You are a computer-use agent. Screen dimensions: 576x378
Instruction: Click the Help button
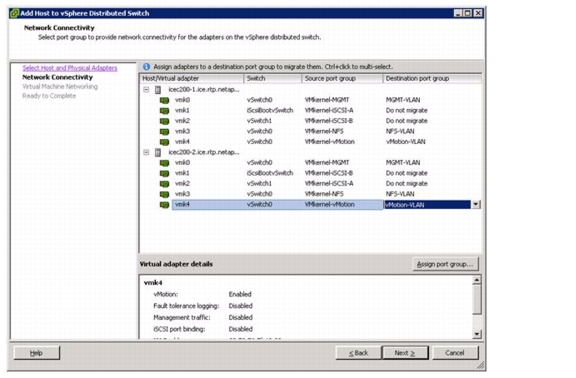[x=36, y=353]
